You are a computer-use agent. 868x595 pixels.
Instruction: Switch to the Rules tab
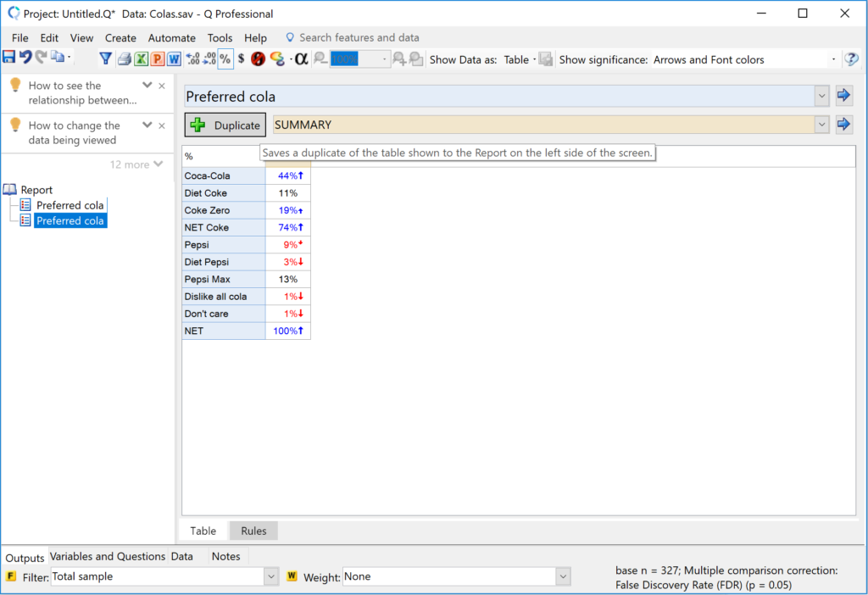click(253, 531)
